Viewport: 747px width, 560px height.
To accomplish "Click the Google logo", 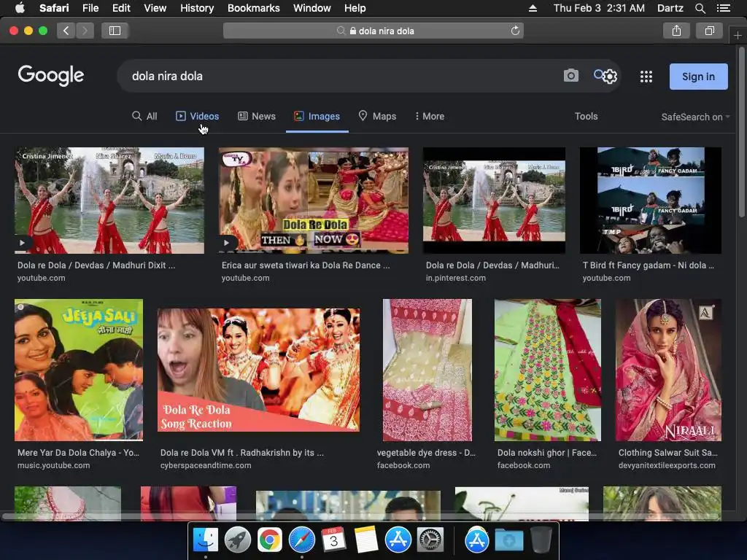I will (x=51, y=75).
